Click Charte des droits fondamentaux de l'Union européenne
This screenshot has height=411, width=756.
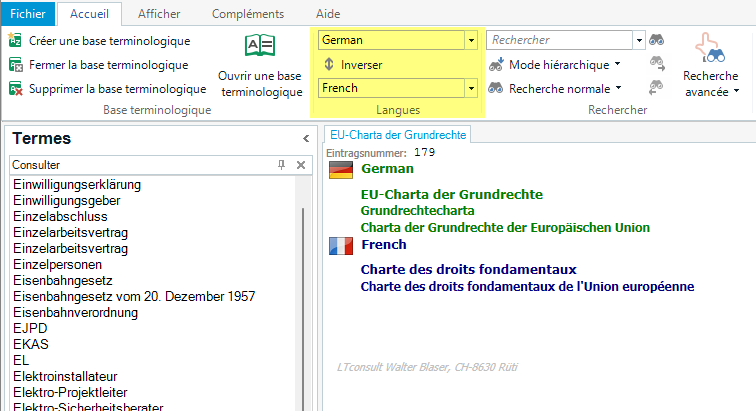(527, 287)
